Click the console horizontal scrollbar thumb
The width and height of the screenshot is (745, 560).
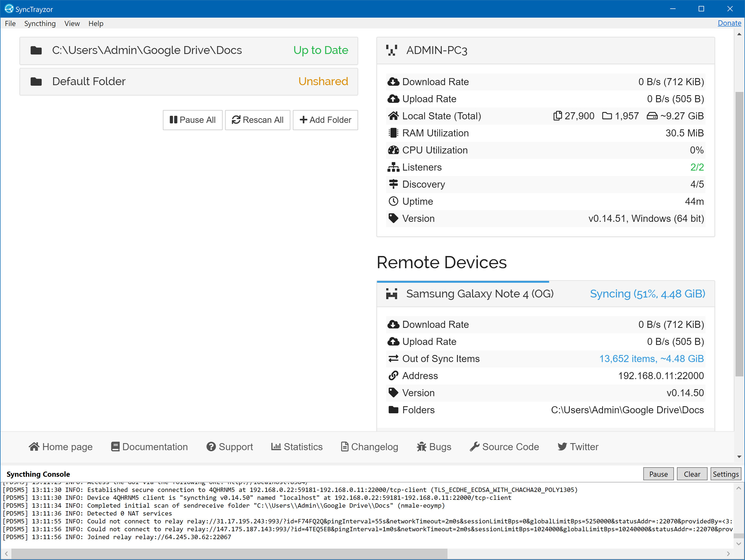click(x=229, y=553)
